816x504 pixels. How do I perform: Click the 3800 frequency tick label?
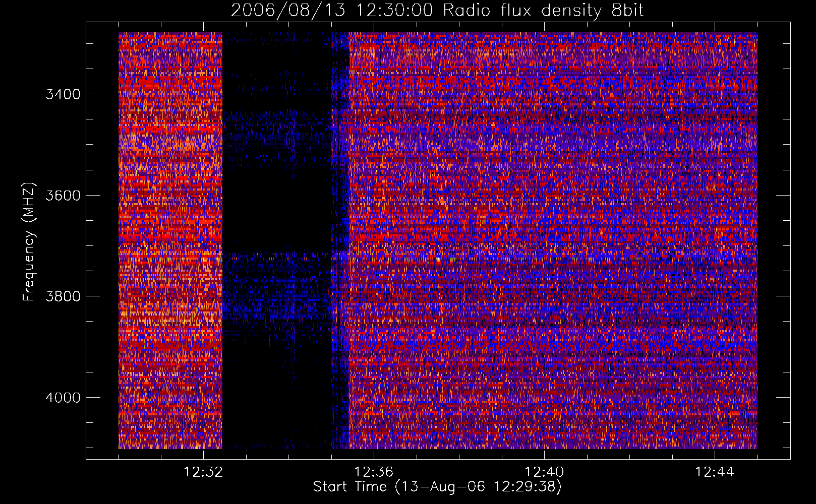click(x=63, y=296)
